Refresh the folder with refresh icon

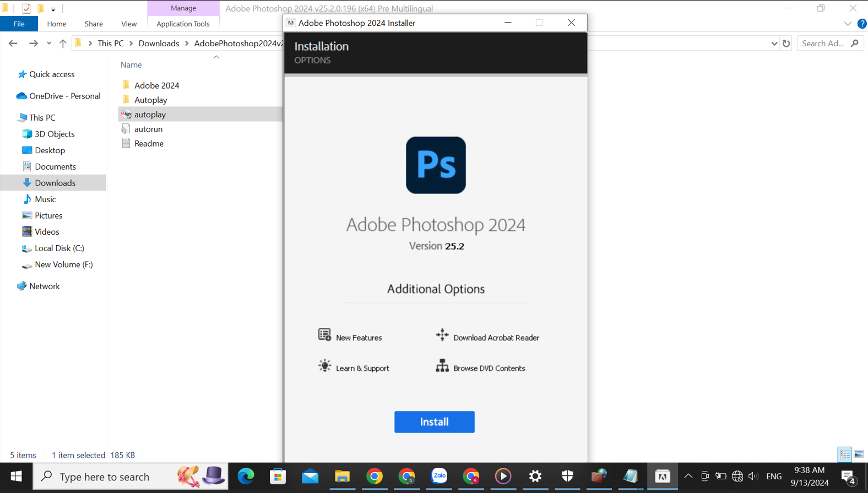tap(786, 44)
